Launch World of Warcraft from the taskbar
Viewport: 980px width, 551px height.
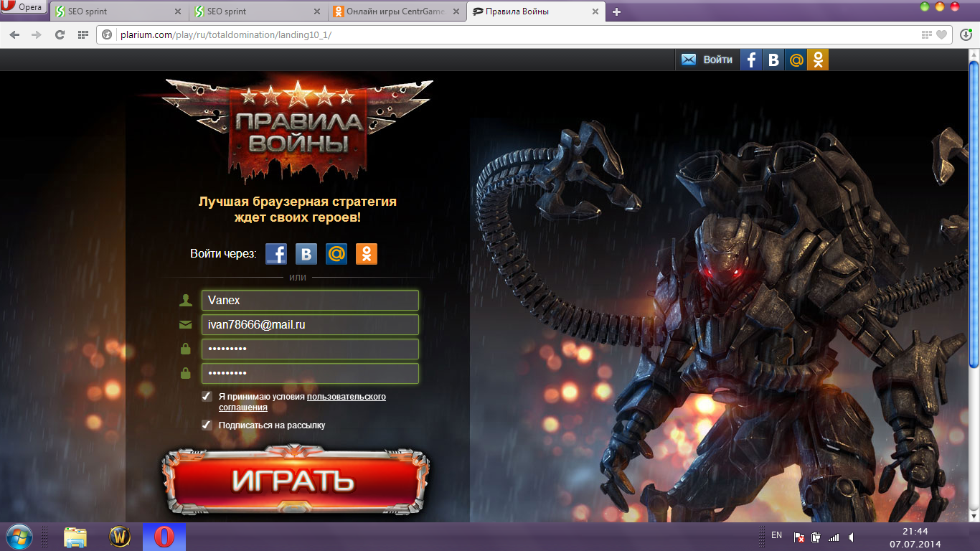point(119,537)
